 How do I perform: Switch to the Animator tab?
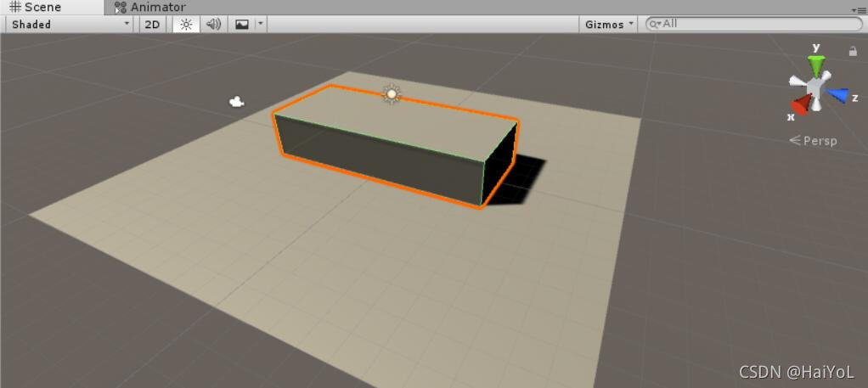tap(149, 7)
